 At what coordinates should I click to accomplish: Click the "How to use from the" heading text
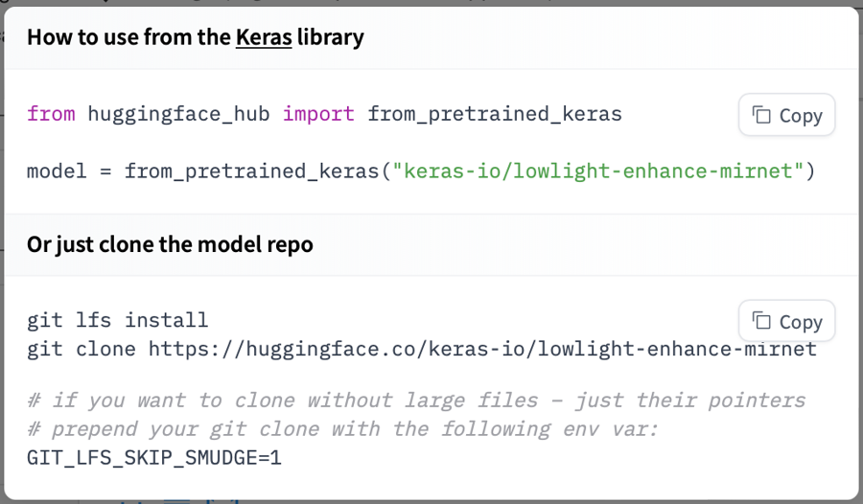pos(128,37)
